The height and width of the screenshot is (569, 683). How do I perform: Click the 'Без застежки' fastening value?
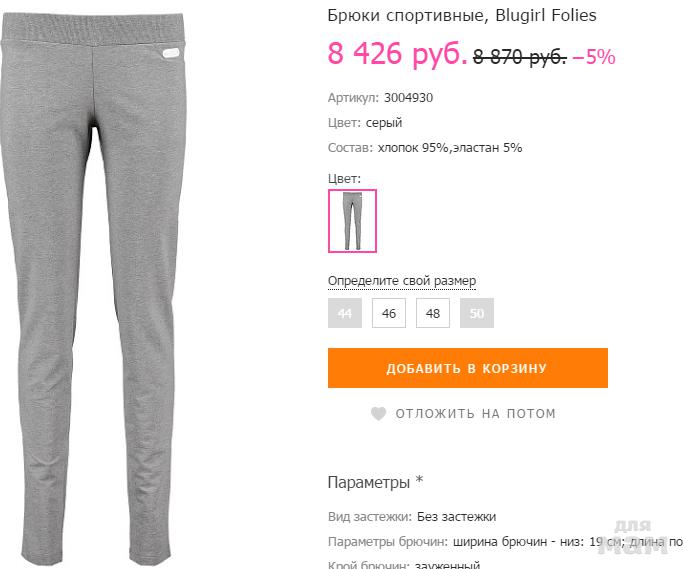point(456,517)
